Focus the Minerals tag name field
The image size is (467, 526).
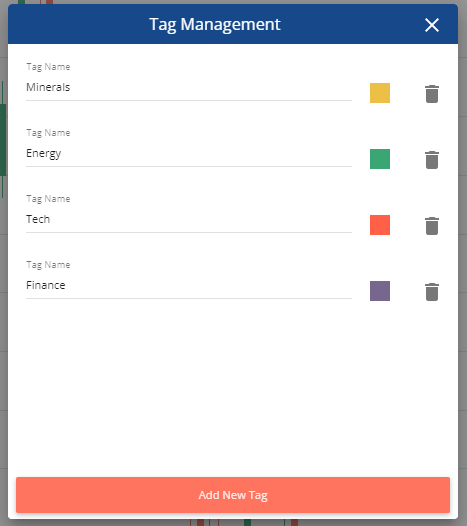click(x=189, y=88)
